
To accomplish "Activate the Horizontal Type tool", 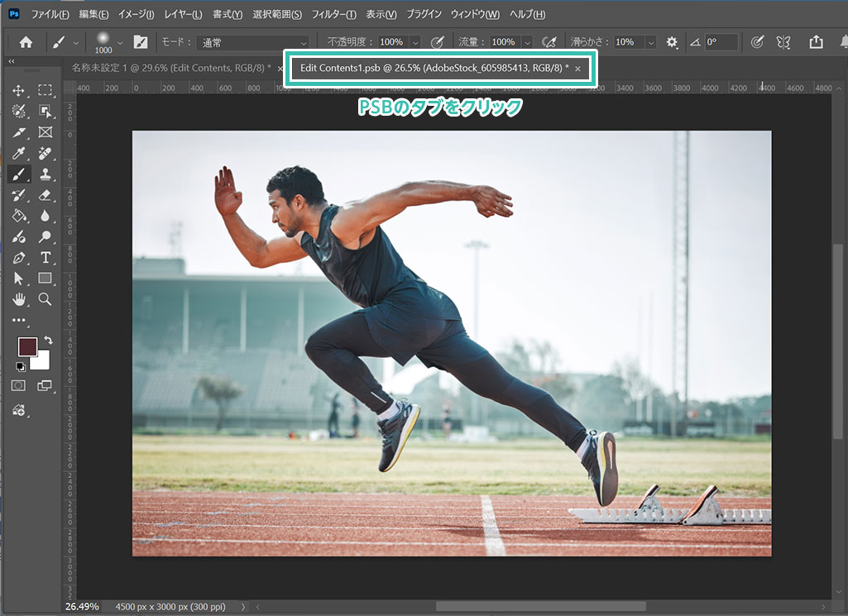I will click(x=45, y=258).
